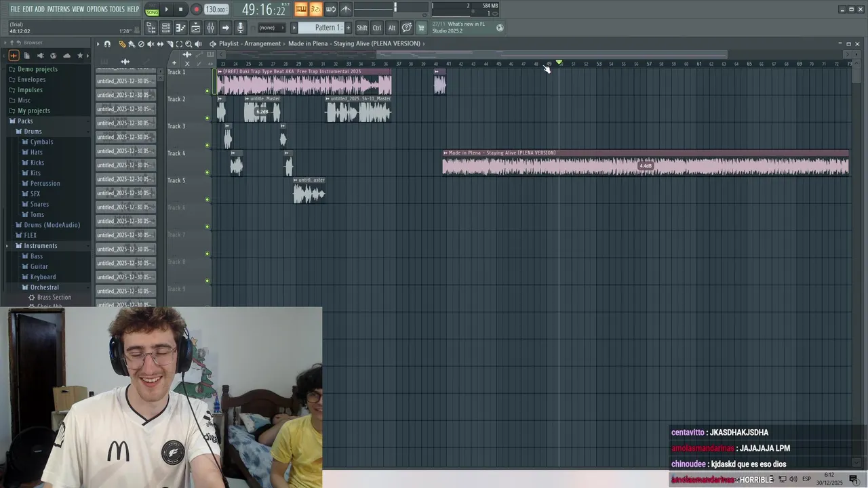Screen dimensions: 868x488
Task: Mute Track 3 with its green dot
Action: pos(208,145)
